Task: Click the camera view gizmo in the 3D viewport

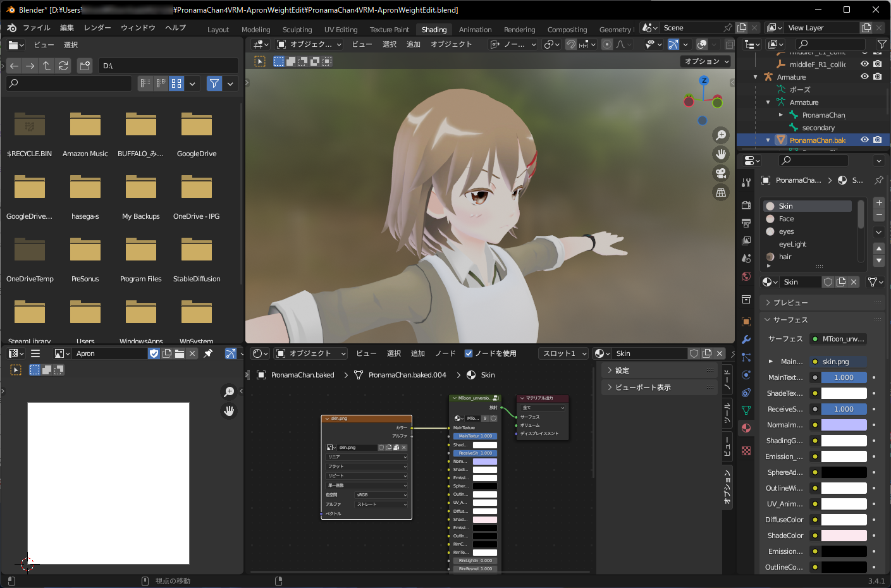Action: click(721, 173)
